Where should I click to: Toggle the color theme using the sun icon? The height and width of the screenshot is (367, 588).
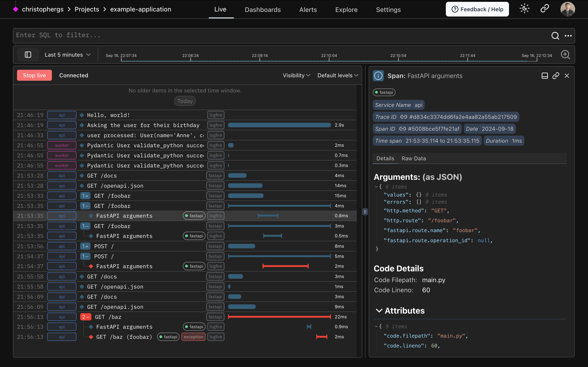[525, 8]
